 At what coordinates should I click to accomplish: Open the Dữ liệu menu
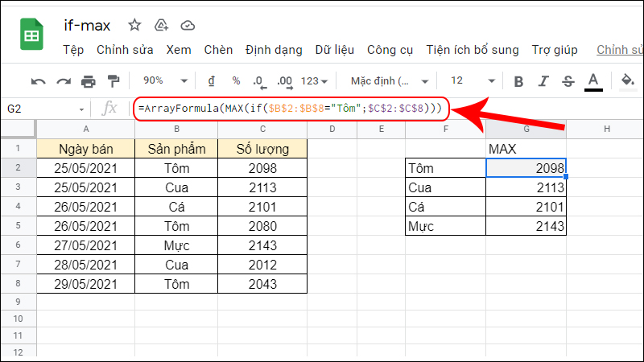[334, 50]
